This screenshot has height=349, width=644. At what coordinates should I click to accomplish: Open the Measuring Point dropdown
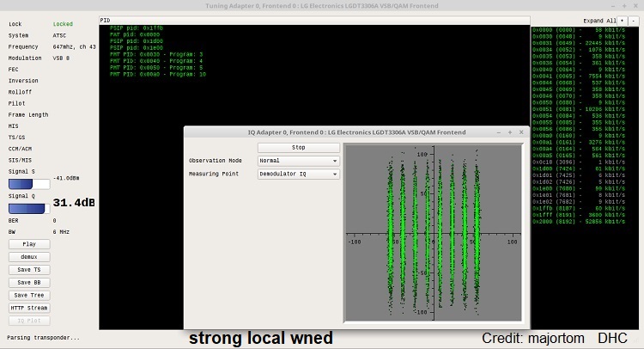tap(298, 174)
